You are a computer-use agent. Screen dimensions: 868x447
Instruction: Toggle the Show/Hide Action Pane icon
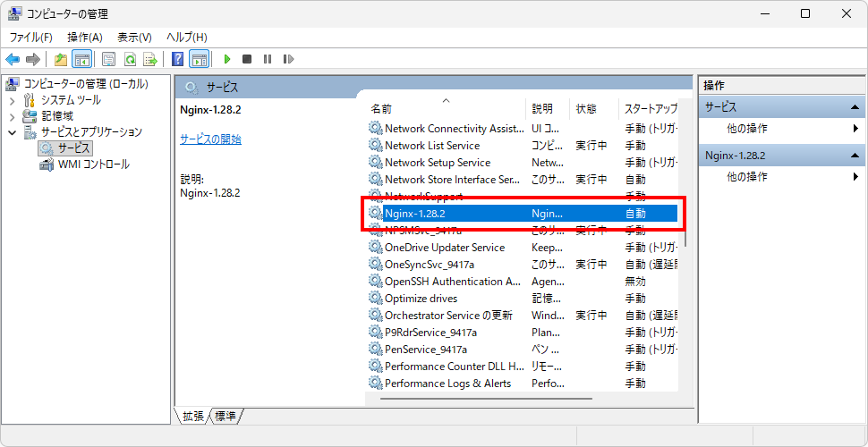(199, 59)
